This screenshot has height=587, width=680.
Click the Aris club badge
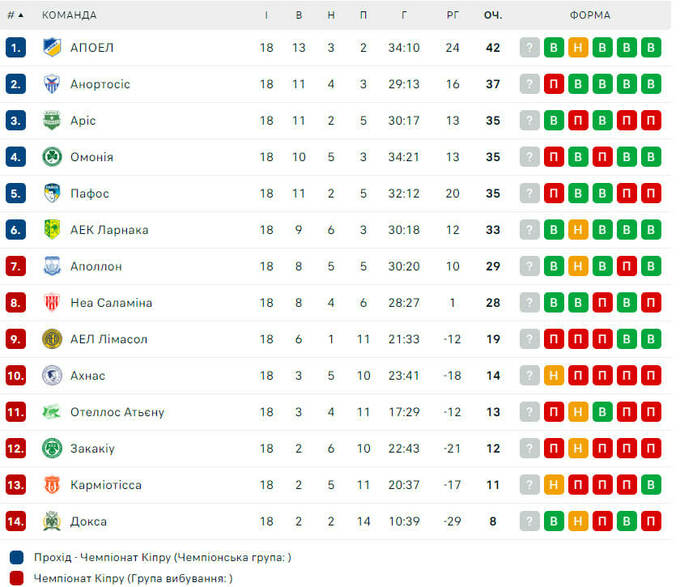pyautogui.click(x=52, y=120)
